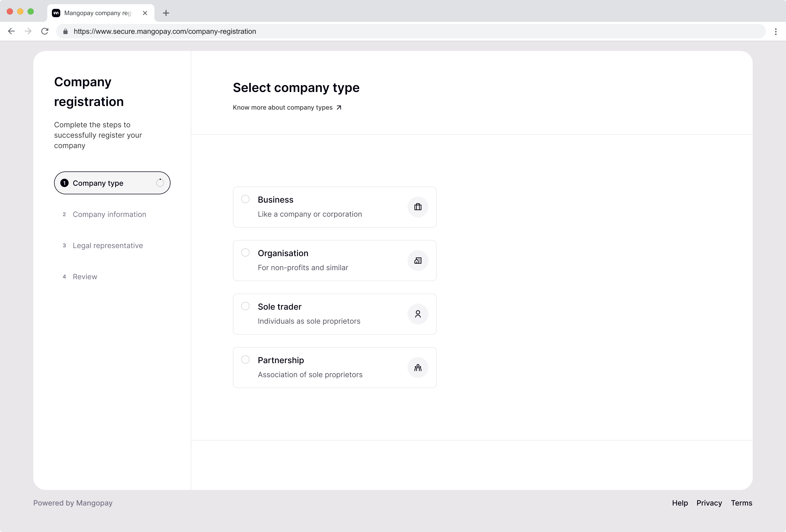Choose the Sole trader radio option
The height and width of the screenshot is (532, 786).
pos(245,306)
